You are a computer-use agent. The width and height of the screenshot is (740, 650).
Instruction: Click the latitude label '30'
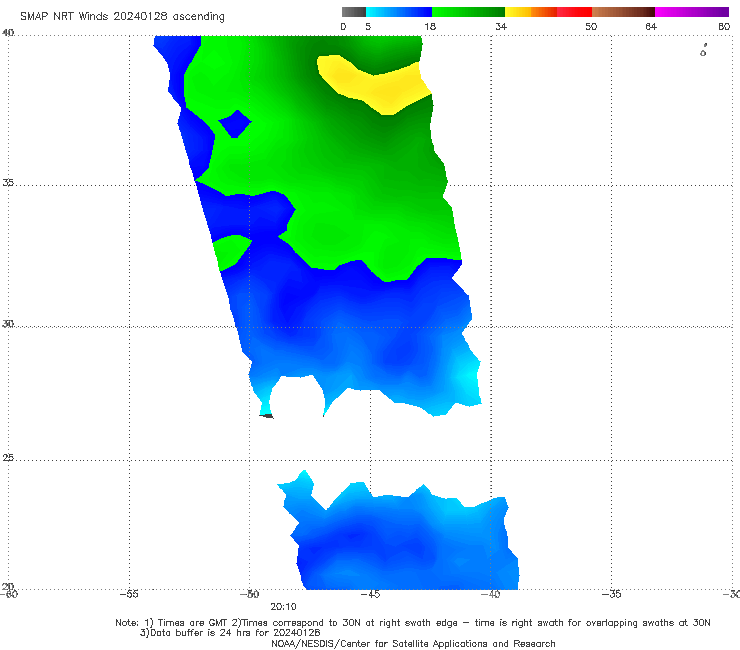click(8, 324)
